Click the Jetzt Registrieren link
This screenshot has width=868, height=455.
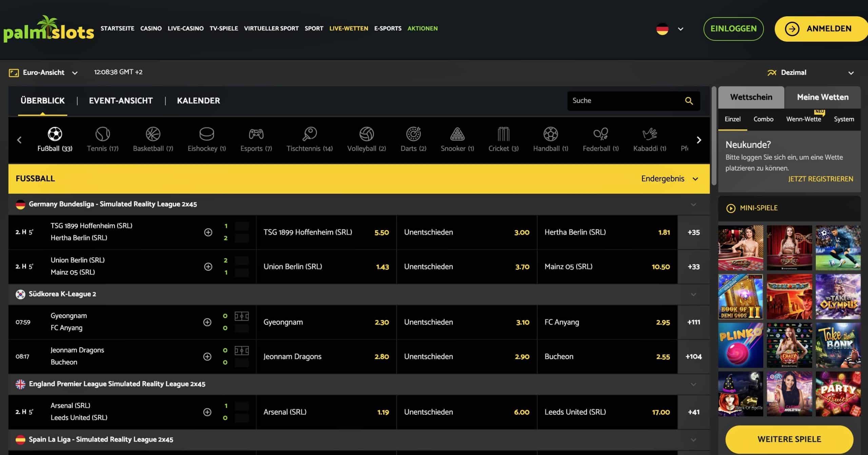pyautogui.click(x=821, y=179)
